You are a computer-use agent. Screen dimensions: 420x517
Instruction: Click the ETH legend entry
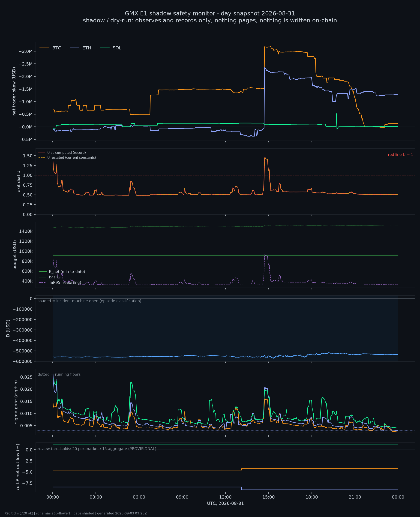[x=81, y=48]
